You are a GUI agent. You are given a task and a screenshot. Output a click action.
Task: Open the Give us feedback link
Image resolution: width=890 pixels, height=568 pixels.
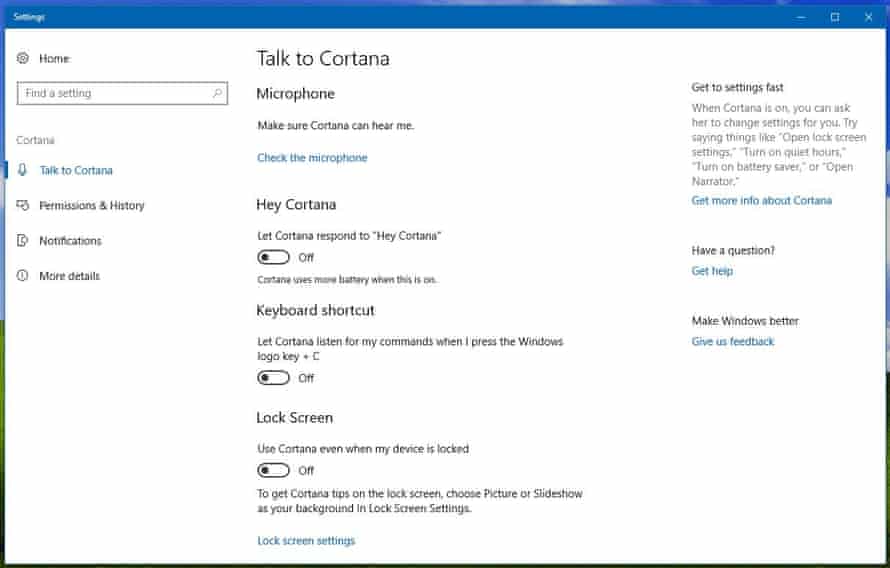point(732,341)
